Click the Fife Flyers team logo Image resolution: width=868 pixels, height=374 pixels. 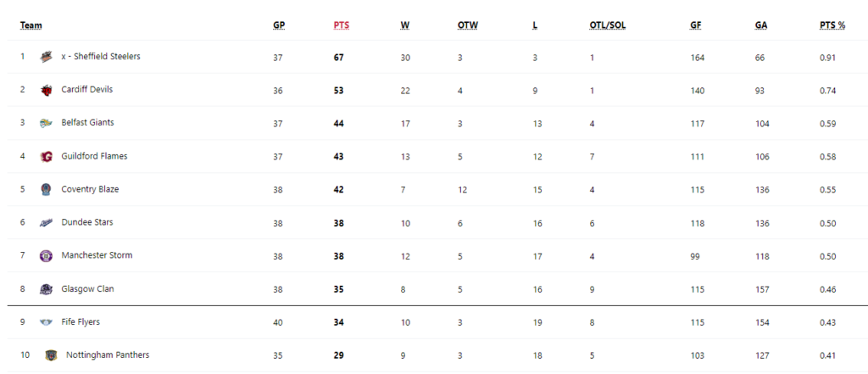pyautogui.click(x=46, y=322)
